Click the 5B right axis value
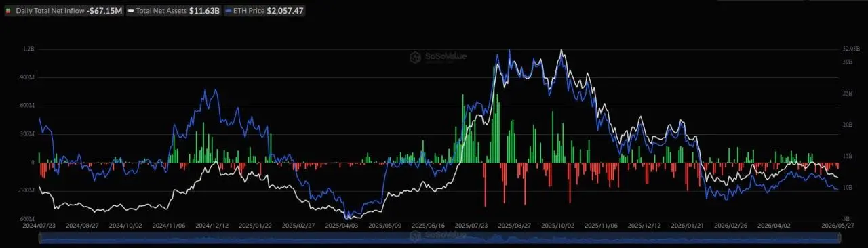868x248 pixels. pos(846,218)
